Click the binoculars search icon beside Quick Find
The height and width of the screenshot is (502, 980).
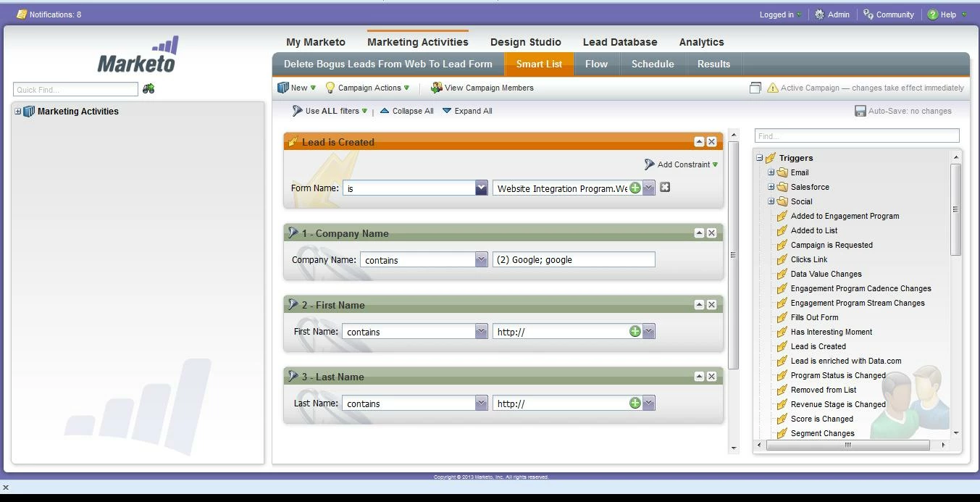(x=148, y=88)
